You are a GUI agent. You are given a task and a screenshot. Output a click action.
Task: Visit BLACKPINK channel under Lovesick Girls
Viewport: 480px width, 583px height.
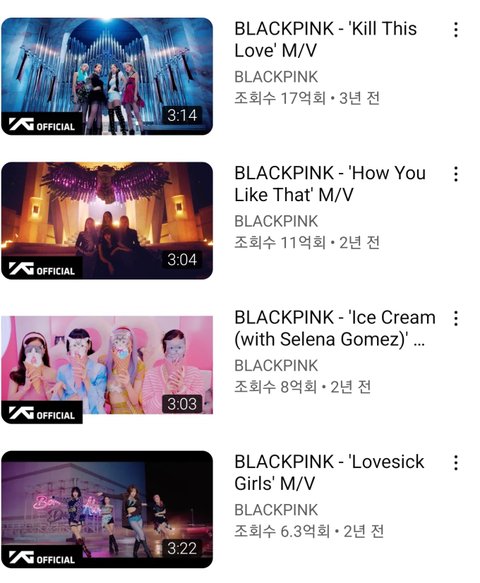(x=276, y=510)
